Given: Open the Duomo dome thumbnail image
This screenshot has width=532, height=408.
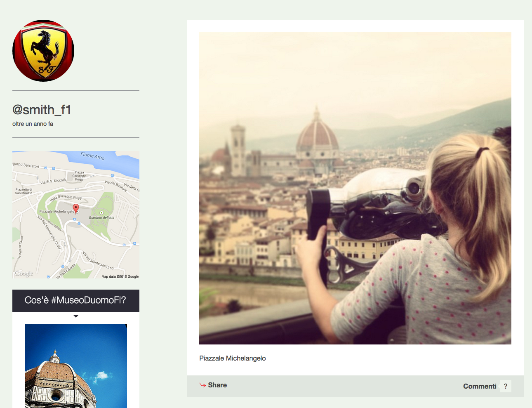Looking at the screenshot, I should pyautogui.click(x=76, y=366).
